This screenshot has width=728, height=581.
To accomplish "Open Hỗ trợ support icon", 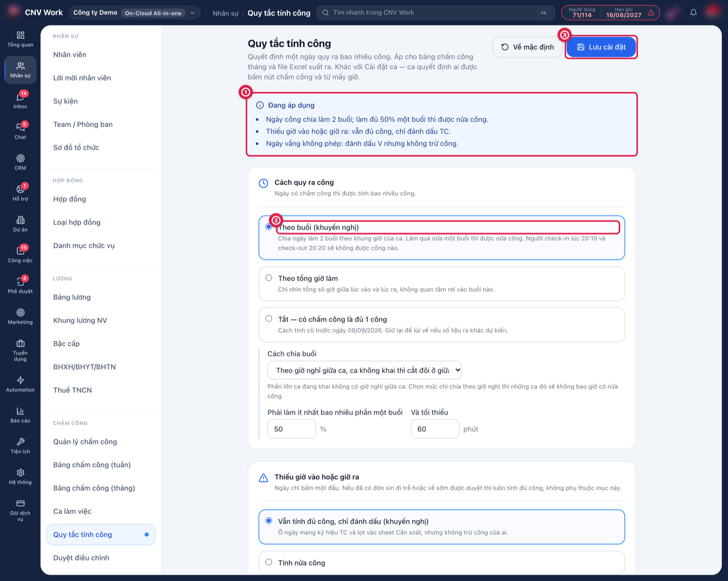I will (x=20, y=192).
